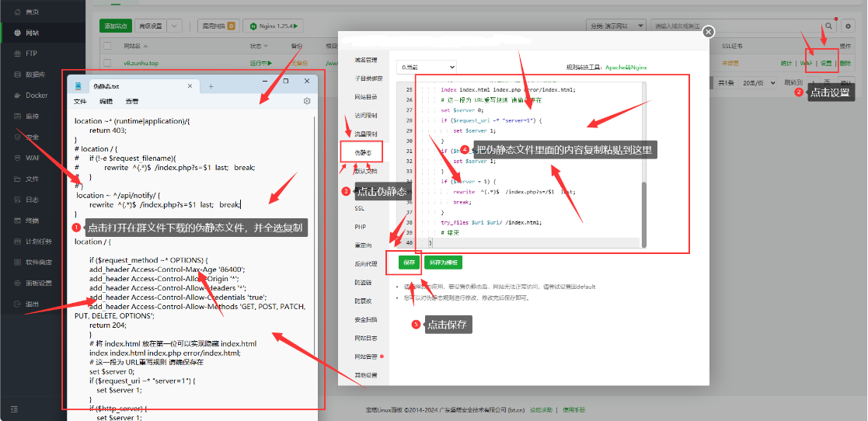868x421 pixels.
Task: Open the 编辑 menu in notepad
Action: [106, 101]
